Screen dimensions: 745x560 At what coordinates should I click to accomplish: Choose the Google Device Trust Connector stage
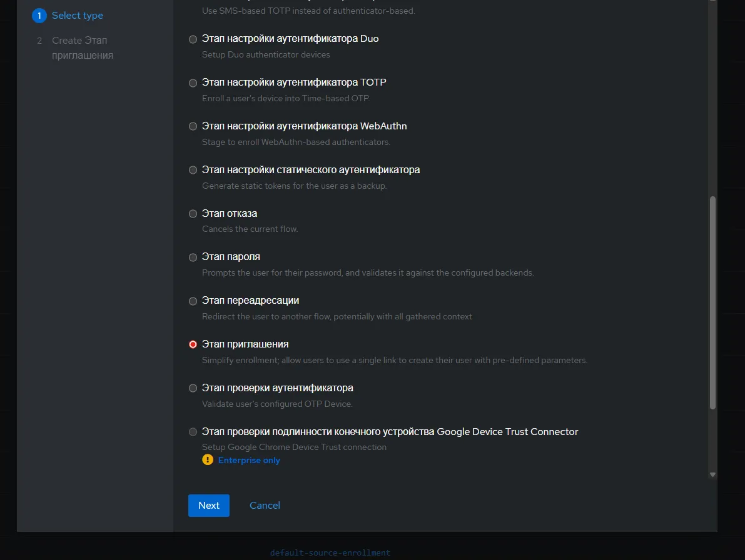193,431
